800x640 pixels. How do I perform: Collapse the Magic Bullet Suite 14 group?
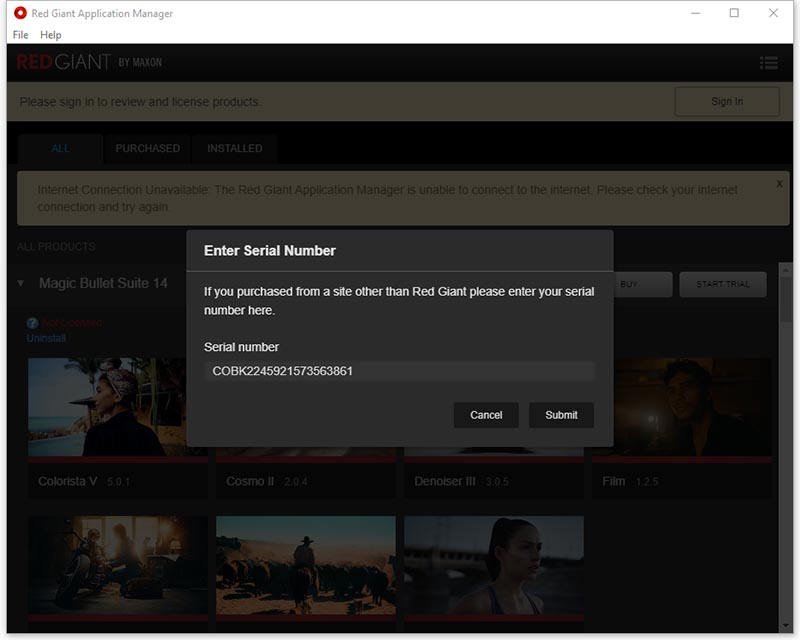(x=20, y=283)
